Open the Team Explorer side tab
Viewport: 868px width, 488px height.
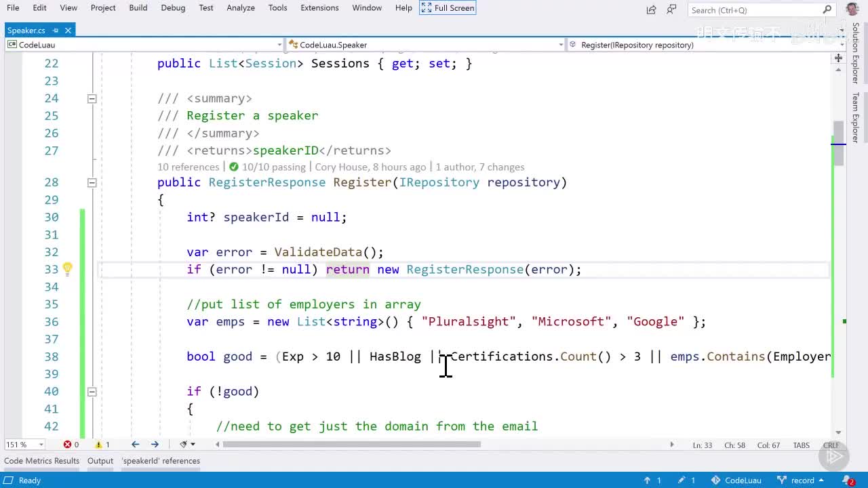[x=856, y=117]
